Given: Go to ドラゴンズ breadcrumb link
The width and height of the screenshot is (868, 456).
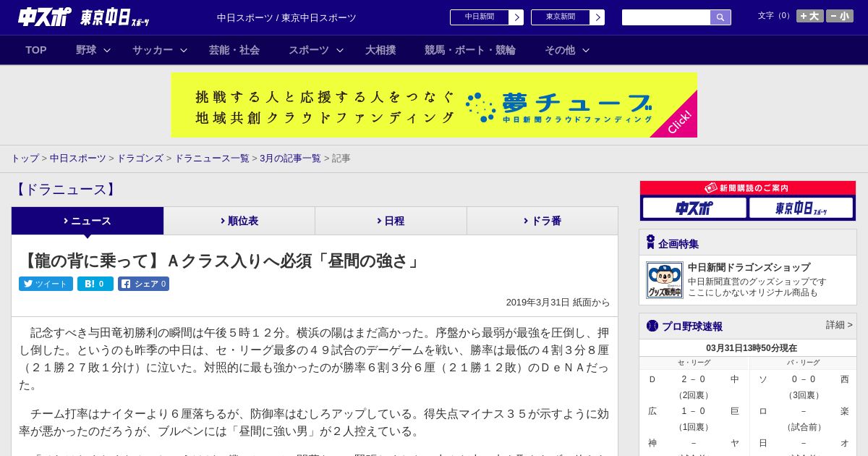Looking at the screenshot, I should [x=140, y=158].
